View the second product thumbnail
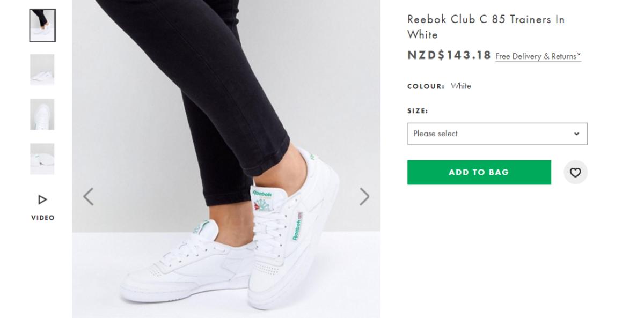 click(42, 70)
